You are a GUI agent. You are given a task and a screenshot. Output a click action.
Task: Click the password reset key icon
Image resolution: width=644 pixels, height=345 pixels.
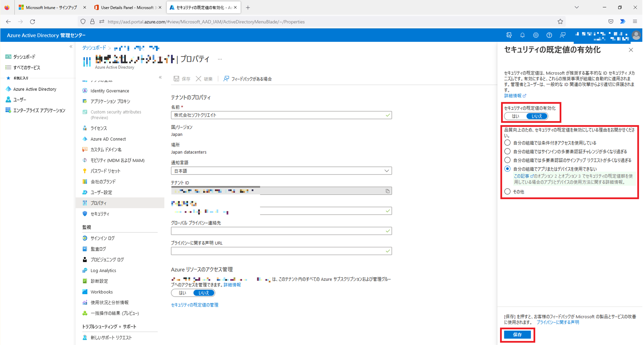[x=85, y=171]
